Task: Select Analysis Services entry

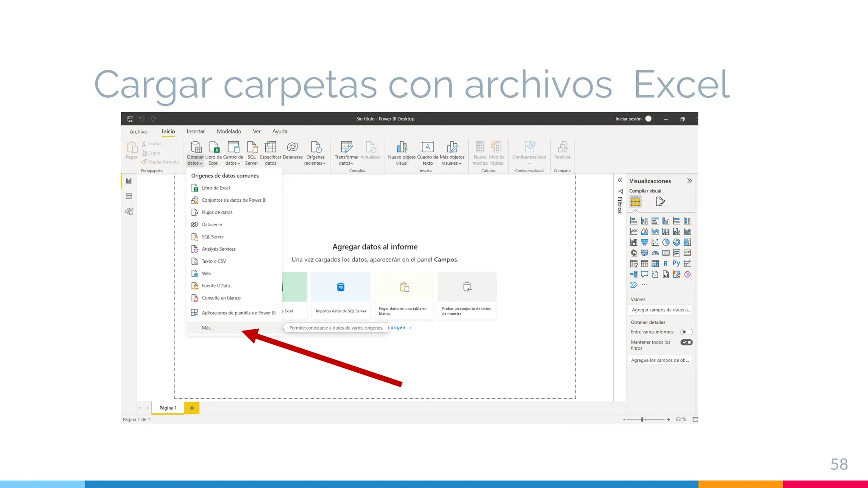Action: (x=234, y=250)
